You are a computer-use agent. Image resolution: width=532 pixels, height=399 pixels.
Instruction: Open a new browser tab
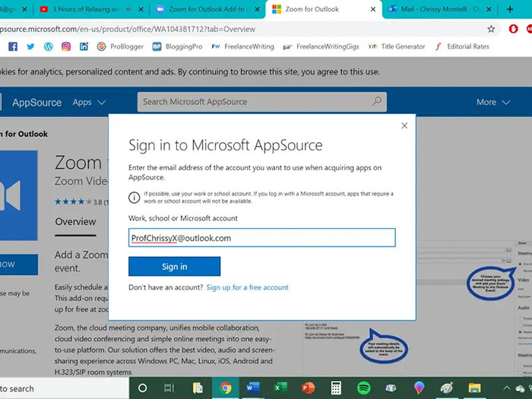pos(510,9)
